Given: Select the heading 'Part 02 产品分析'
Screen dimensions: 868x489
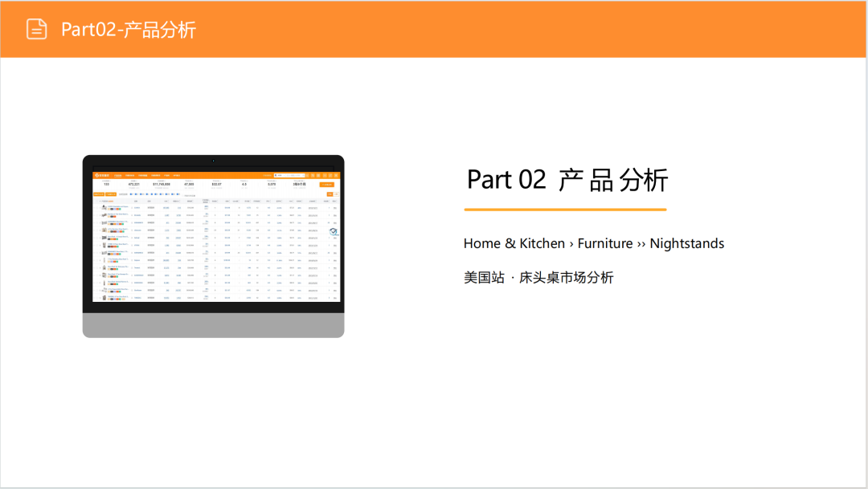Looking at the screenshot, I should tap(567, 180).
